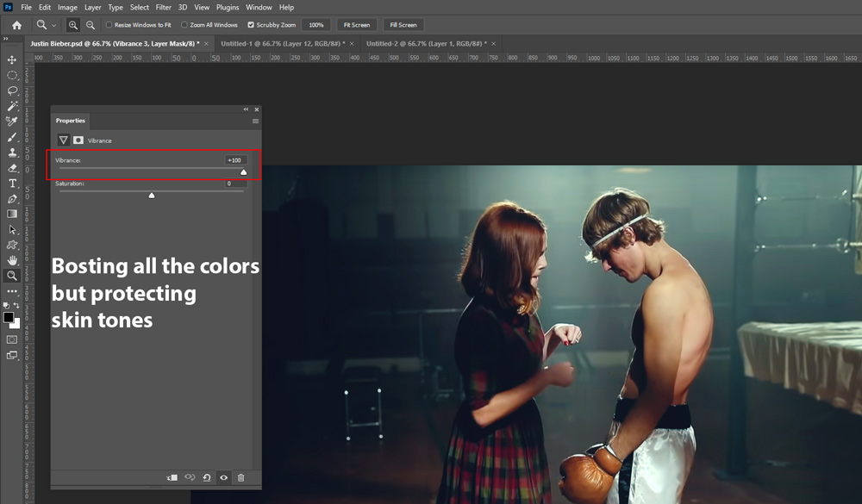
Task: Open the Plugins menu
Action: (x=228, y=7)
